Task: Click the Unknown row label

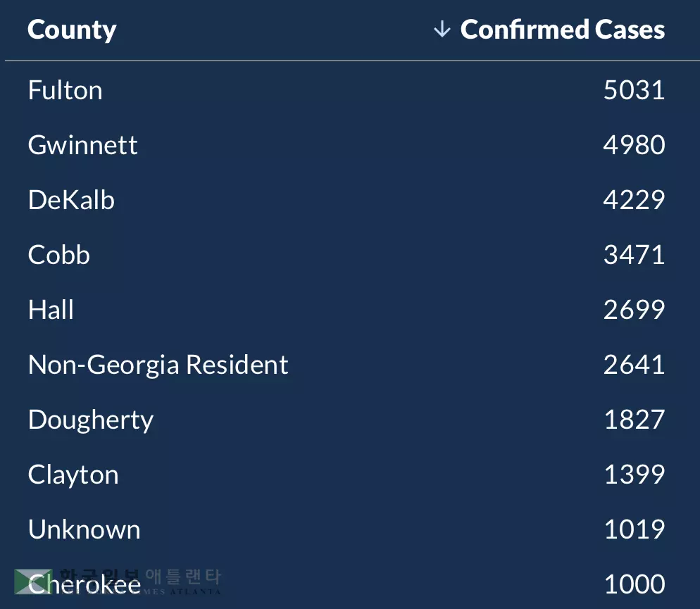Action: click(84, 529)
